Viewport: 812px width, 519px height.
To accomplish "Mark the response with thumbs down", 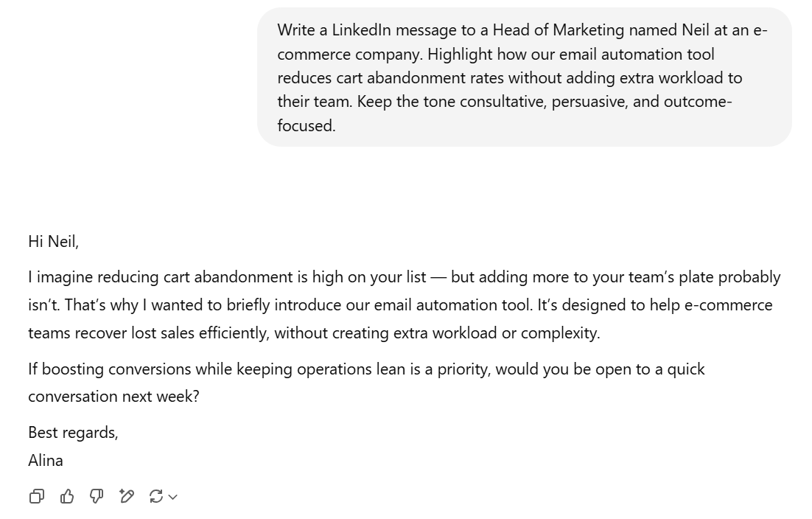I will (x=97, y=496).
